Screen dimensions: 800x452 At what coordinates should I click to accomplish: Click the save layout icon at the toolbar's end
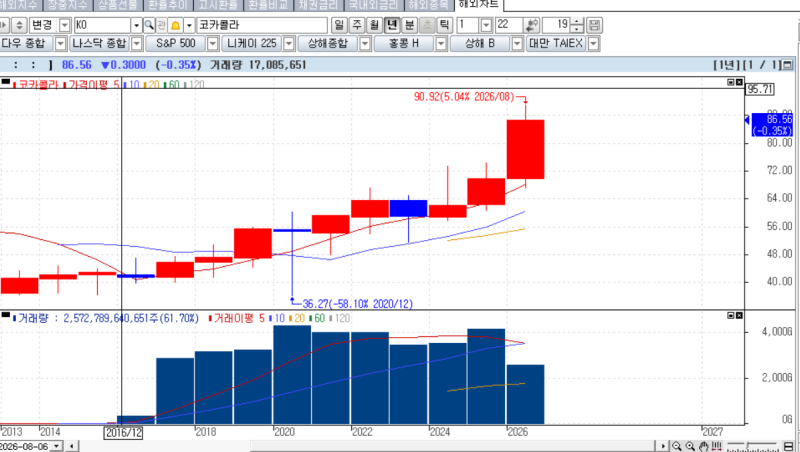(x=594, y=25)
